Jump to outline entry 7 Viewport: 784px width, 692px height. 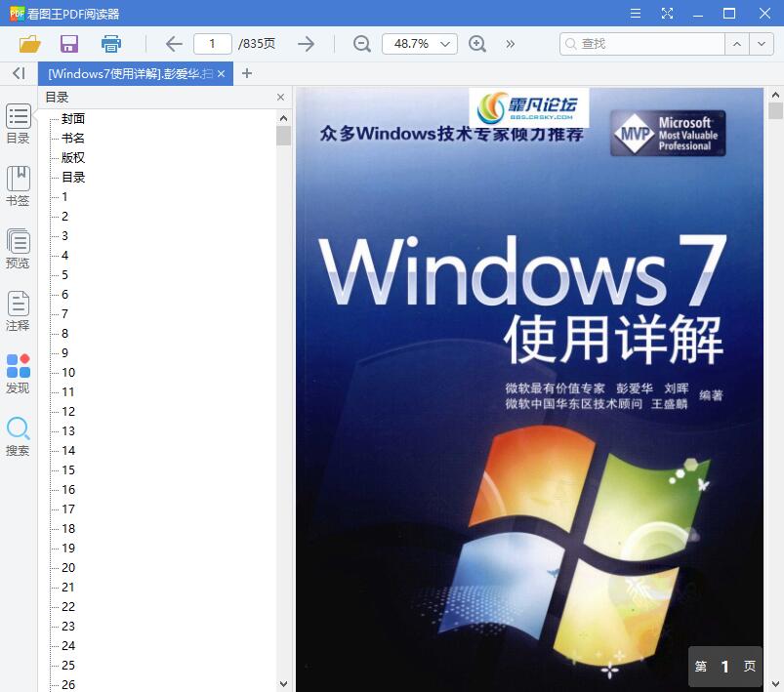coord(64,313)
